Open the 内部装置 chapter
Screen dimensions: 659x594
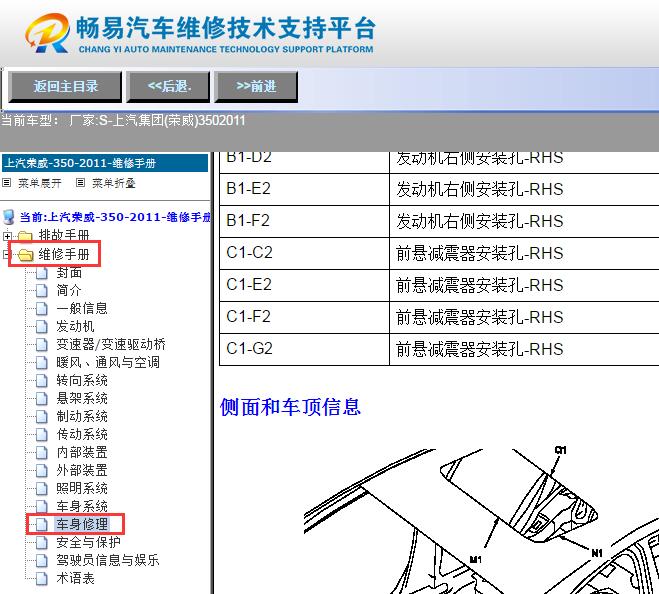[82, 453]
